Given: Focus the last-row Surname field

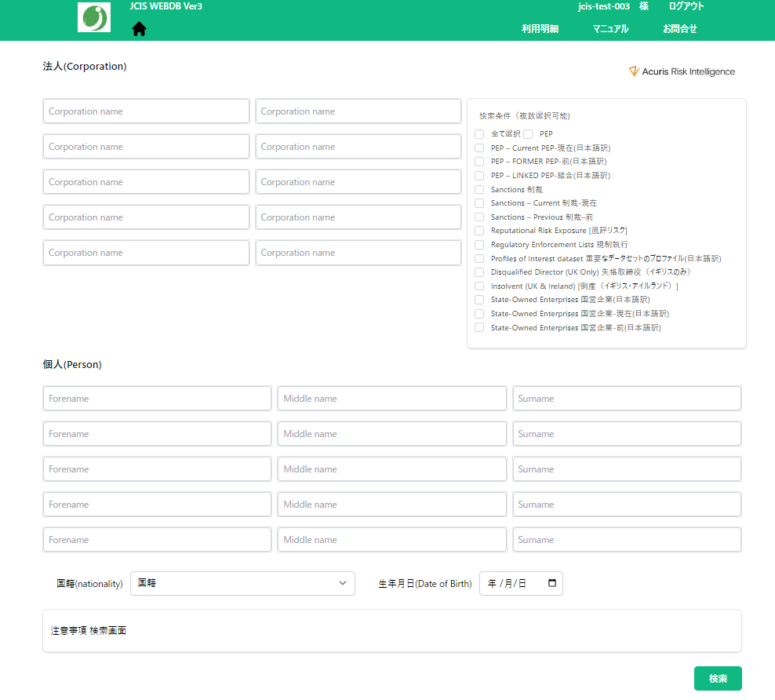Looking at the screenshot, I should [x=627, y=540].
